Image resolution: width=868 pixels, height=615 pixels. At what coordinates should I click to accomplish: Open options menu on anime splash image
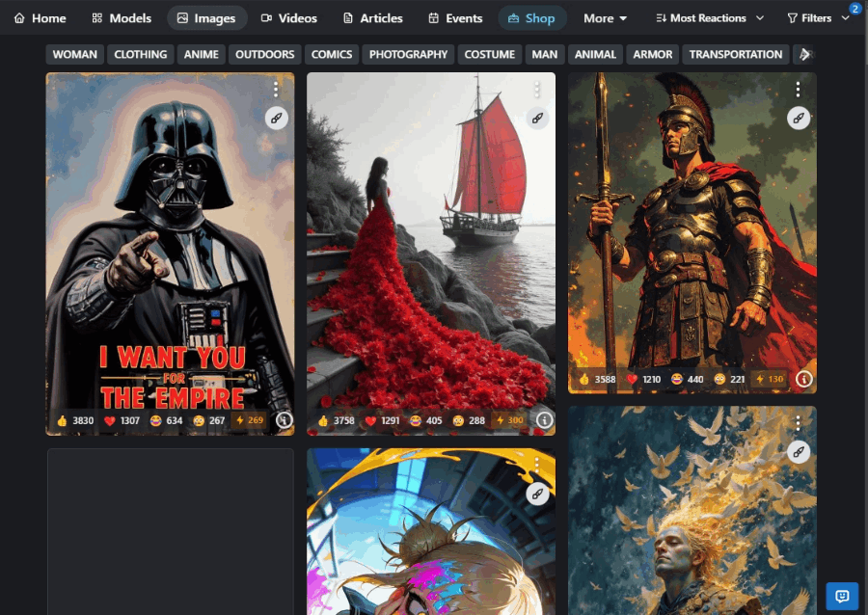coord(537,466)
